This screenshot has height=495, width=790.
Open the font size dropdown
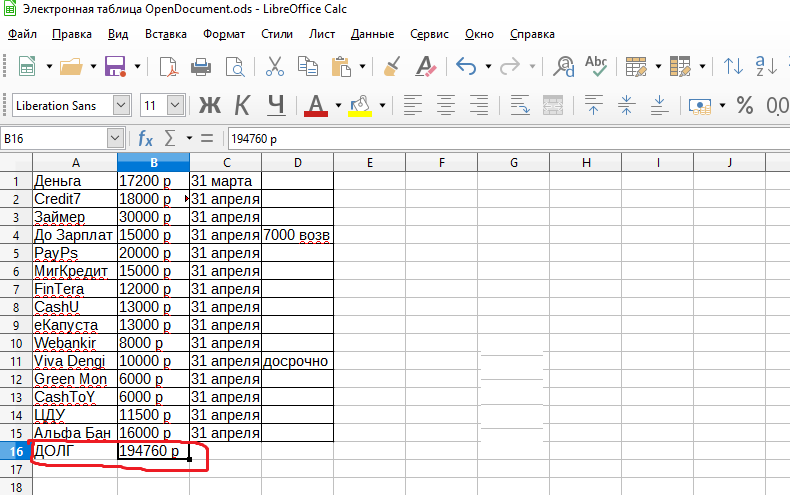pos(175,106)
